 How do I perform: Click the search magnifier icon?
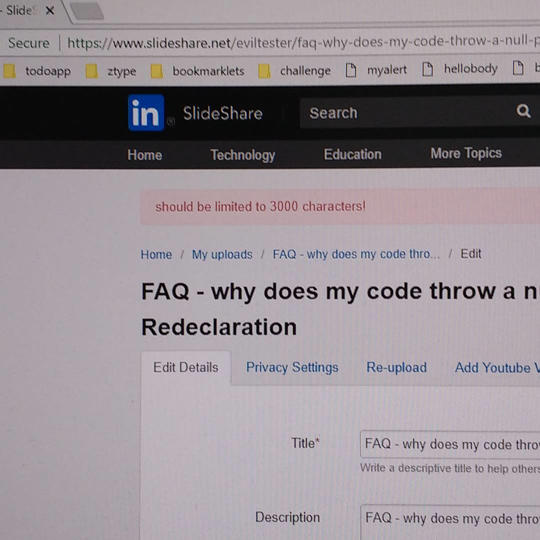point(523,111)
